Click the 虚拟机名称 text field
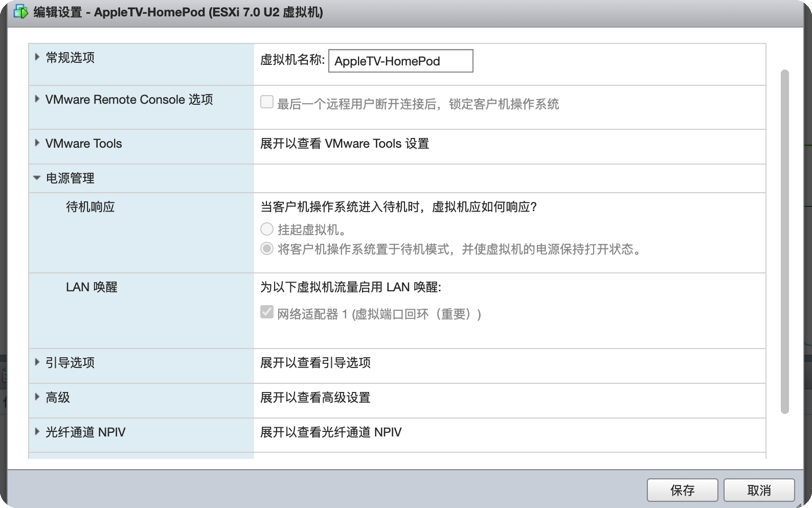The width and height of the screenshot is (812, 508). pyautogui.click(x=400, y=61)
